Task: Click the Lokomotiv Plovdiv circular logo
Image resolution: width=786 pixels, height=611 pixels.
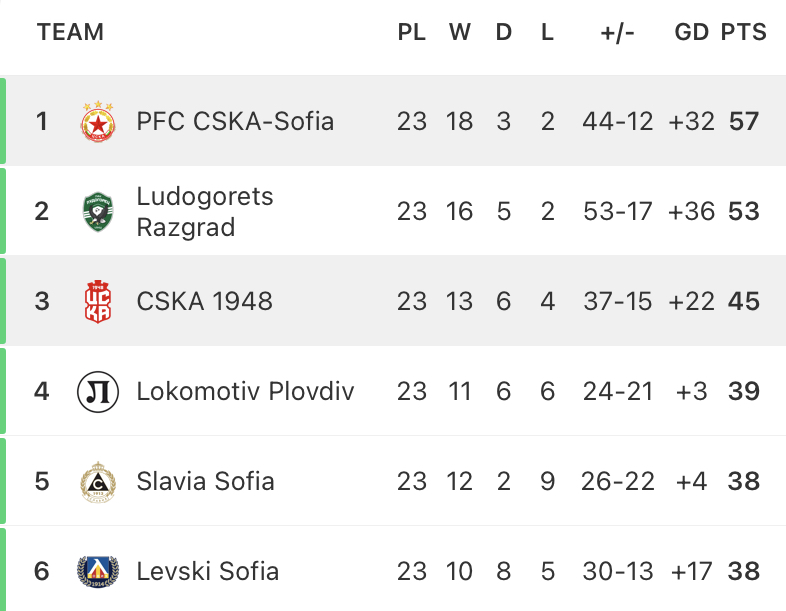Action: click(x=98, y=391)
